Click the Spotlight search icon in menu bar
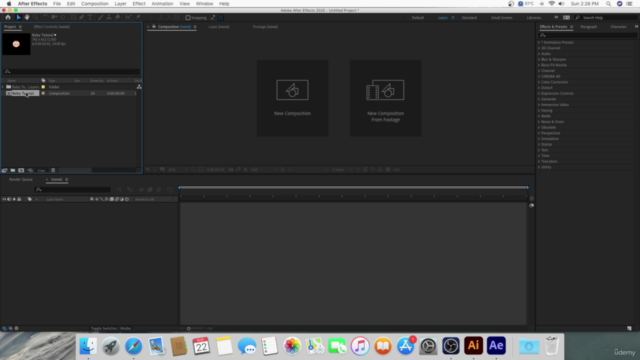 (x=608, y=4)
